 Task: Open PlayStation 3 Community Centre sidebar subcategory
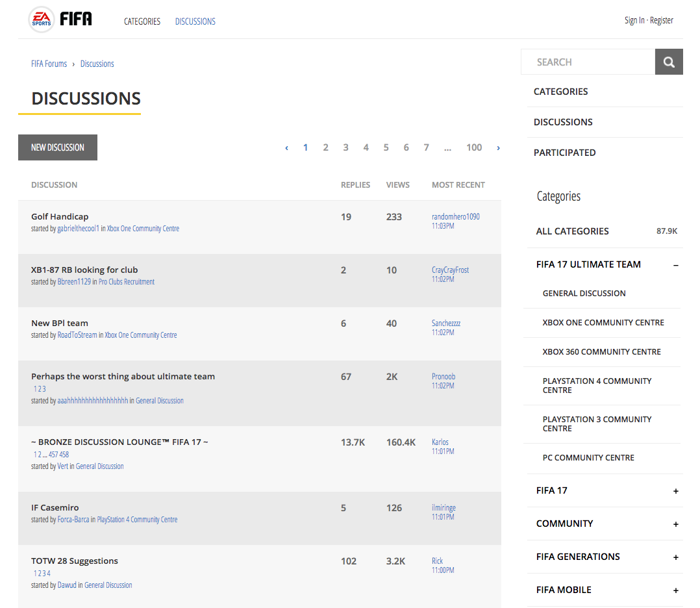pyautogui.click(x=597, y=424)
